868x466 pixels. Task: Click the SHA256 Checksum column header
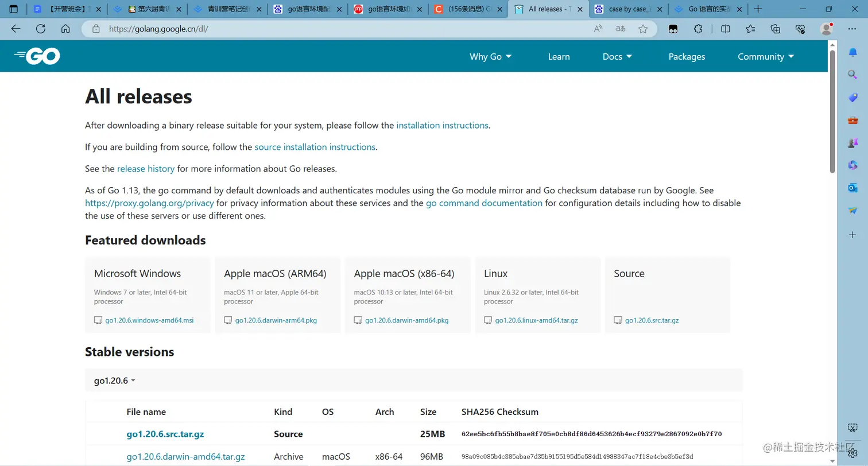click(x=500, y=412)
